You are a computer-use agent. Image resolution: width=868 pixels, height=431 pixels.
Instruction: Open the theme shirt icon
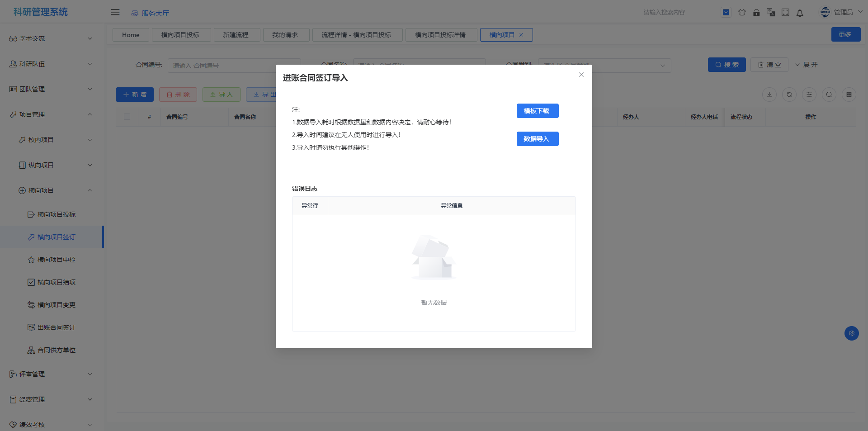click(742, 13)
